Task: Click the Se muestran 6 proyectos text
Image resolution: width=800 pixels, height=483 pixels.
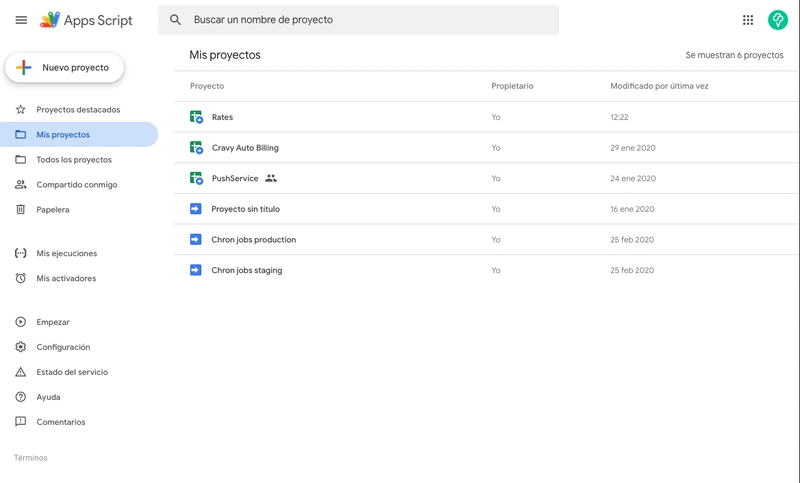Action: pos(734,55)
